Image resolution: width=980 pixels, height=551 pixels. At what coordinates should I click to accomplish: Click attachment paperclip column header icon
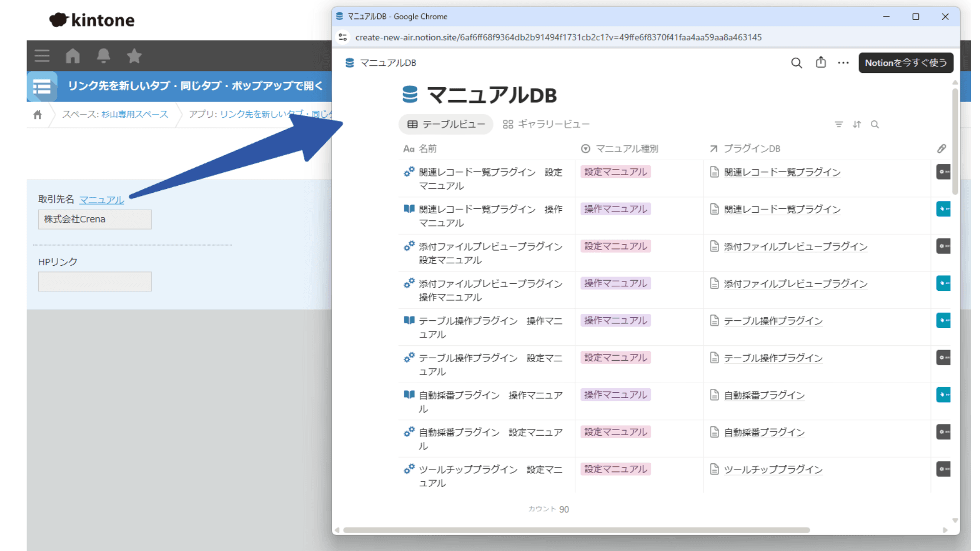pyautogui.click(x=942, y=148)
